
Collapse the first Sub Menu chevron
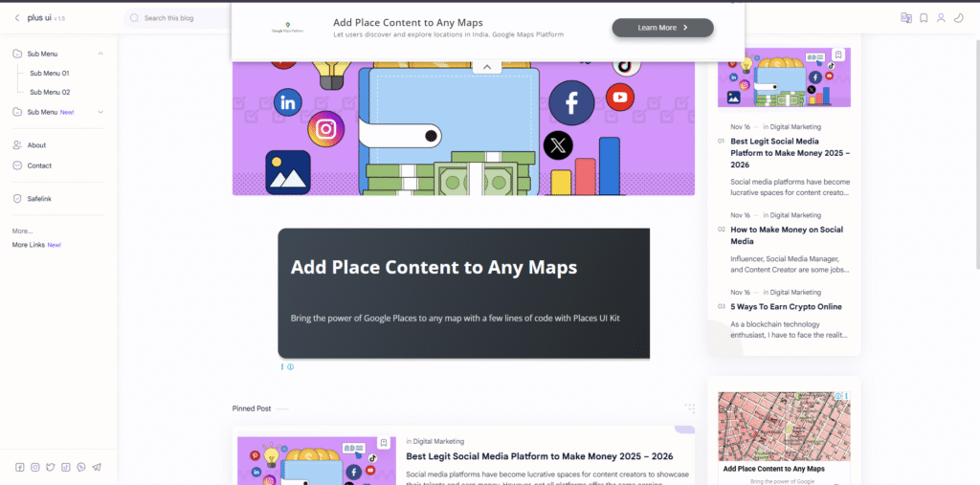pyautogui.click(x=100, y=54)
